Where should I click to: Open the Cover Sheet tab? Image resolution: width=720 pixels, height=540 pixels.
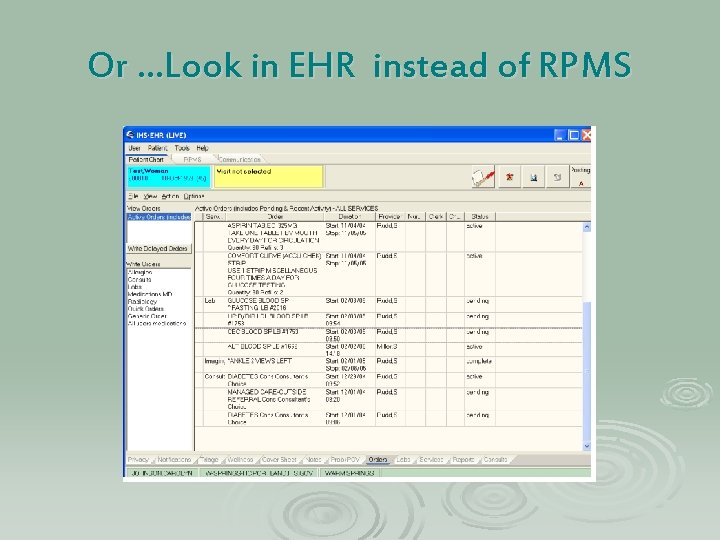(279, 459)
